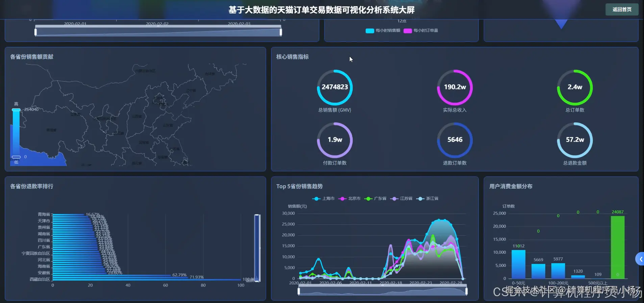Click the 贵州省 row label
This screenshot has height=303, width=644.
[44, 227]
